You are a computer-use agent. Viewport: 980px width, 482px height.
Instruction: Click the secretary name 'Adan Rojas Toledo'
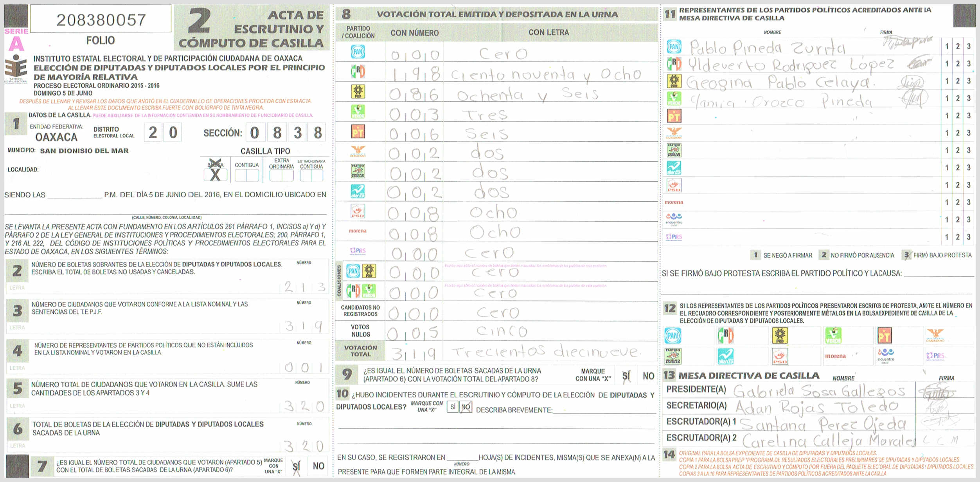[817, 407]
